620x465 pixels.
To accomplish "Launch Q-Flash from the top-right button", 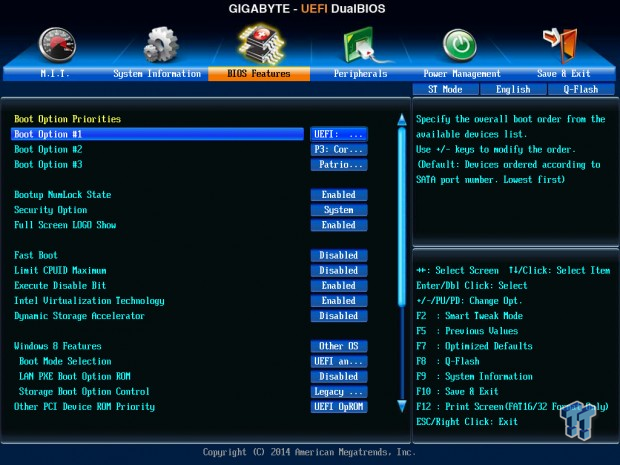I will coord(581,89).
